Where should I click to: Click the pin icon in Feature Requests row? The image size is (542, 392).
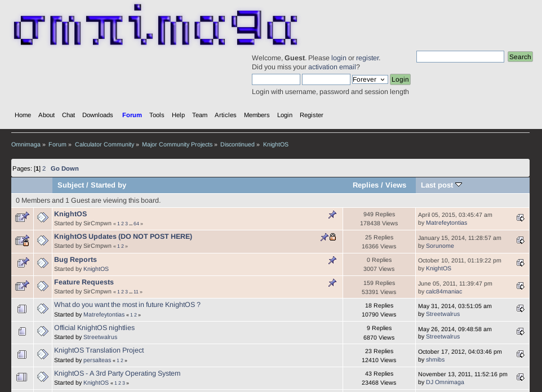332,283
